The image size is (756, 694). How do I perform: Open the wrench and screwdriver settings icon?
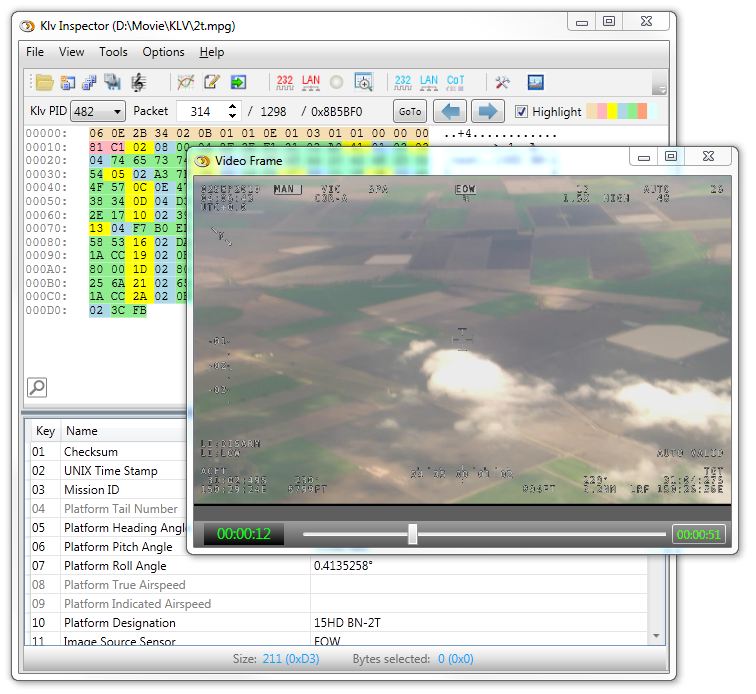[503, 82]
